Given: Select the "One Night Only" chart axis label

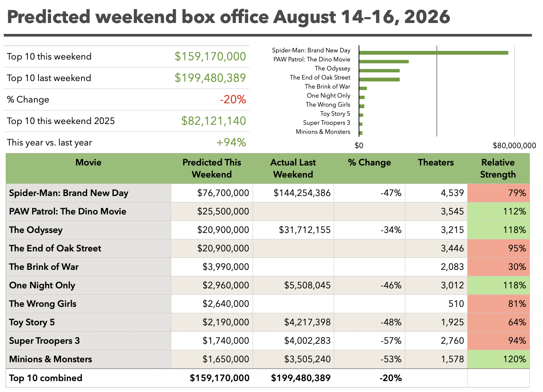Looking at the screenshot, I should point(328,95).
